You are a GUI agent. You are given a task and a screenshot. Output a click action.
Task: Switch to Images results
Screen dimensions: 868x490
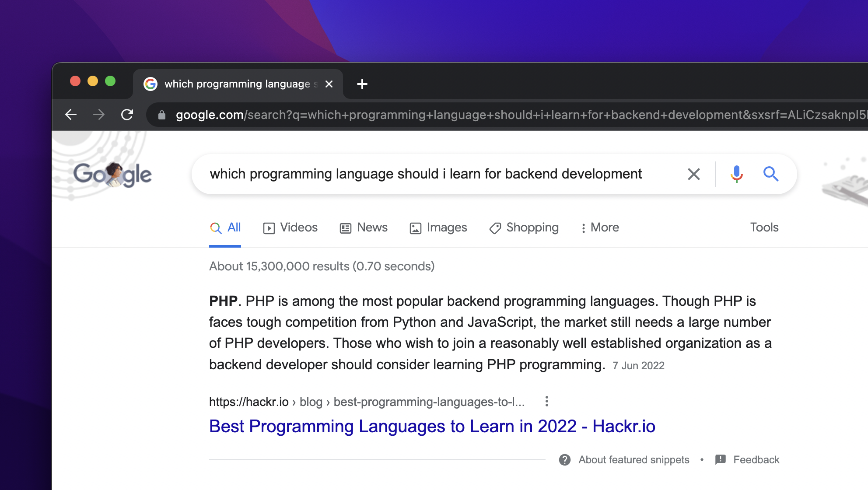pos(438,227)
